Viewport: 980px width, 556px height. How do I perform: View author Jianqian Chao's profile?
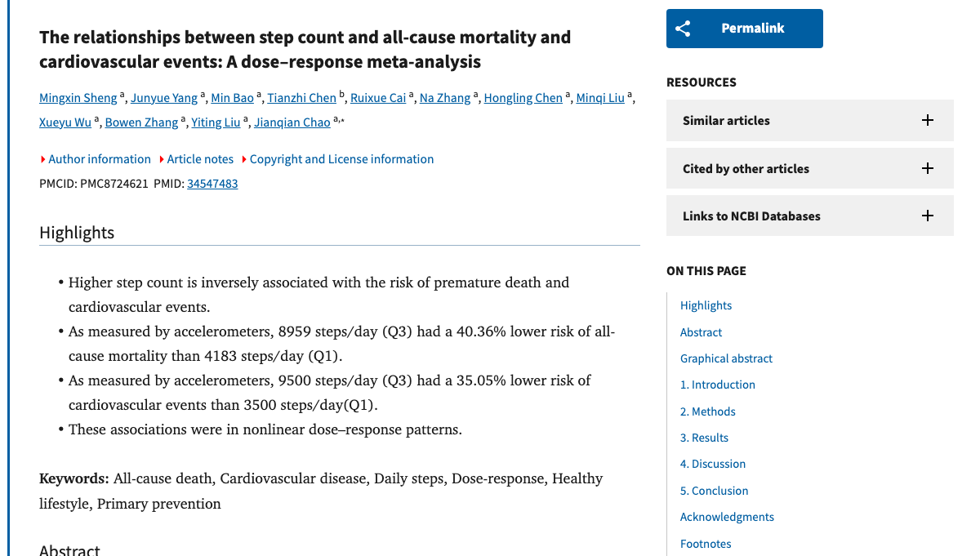[x=292, y=122]
